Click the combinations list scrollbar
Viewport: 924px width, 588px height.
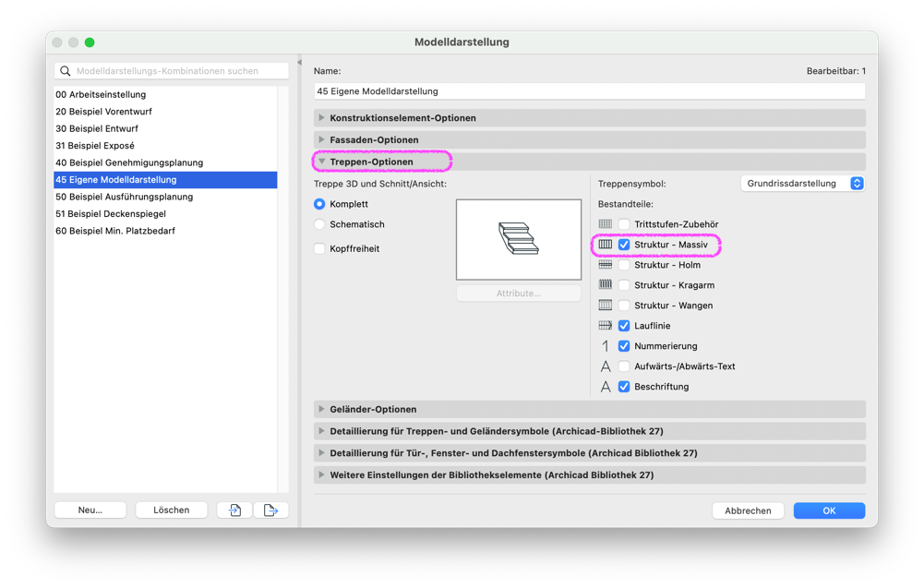click(282, 289)
